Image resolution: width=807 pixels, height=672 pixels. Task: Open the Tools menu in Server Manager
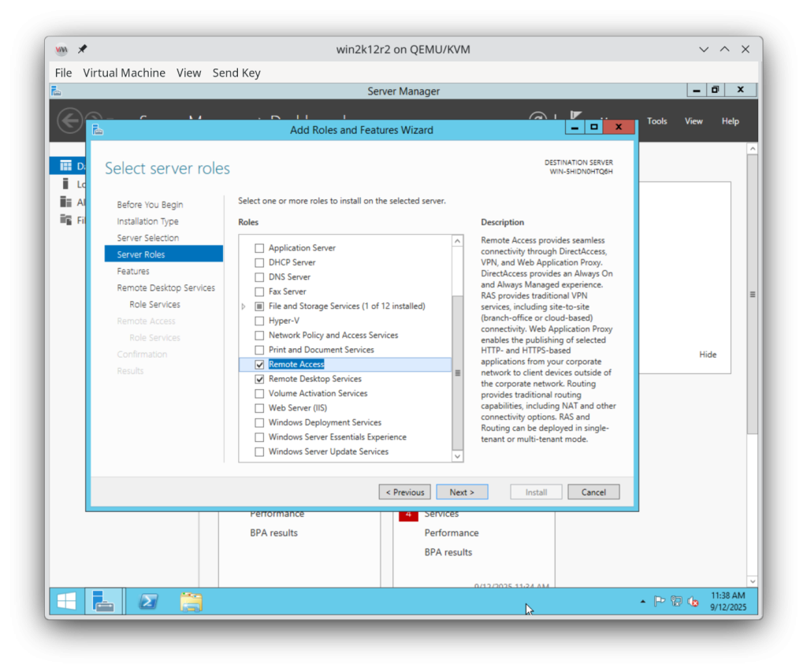(x=656, y=121)
